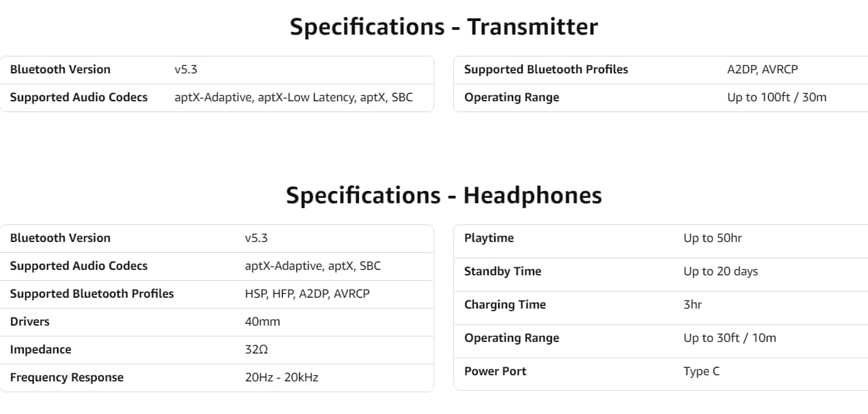Click the transmitter Operating Range label
The image size is (868, 414).
point(511,97)
